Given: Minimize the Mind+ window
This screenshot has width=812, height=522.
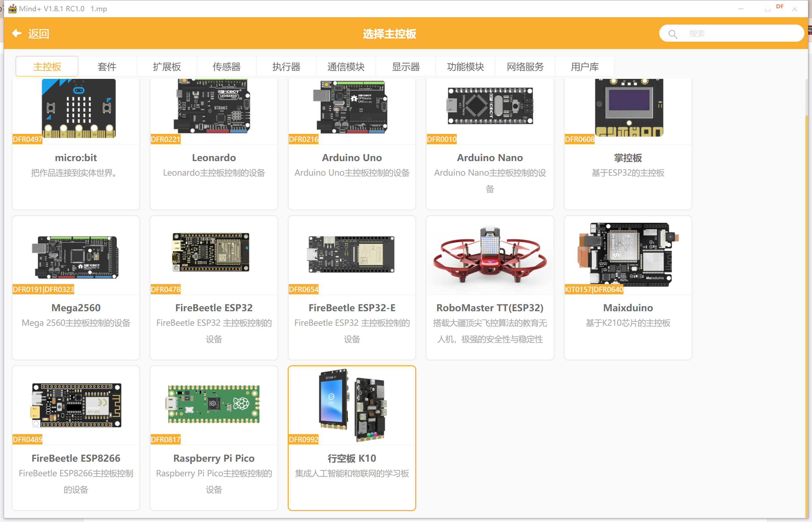Looking at the screenshot, I should tap(741, 9).
